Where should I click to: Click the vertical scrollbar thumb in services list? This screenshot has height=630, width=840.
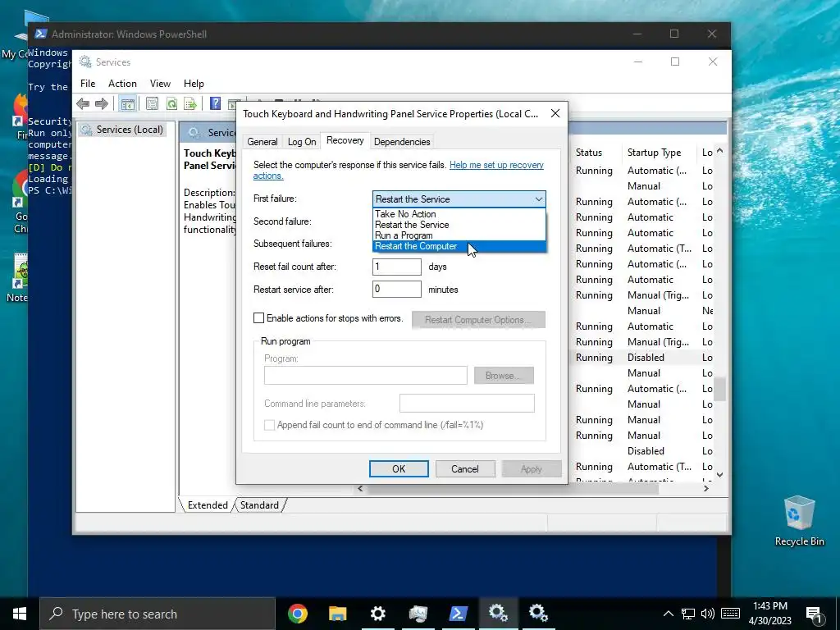[x=720, y=390]
